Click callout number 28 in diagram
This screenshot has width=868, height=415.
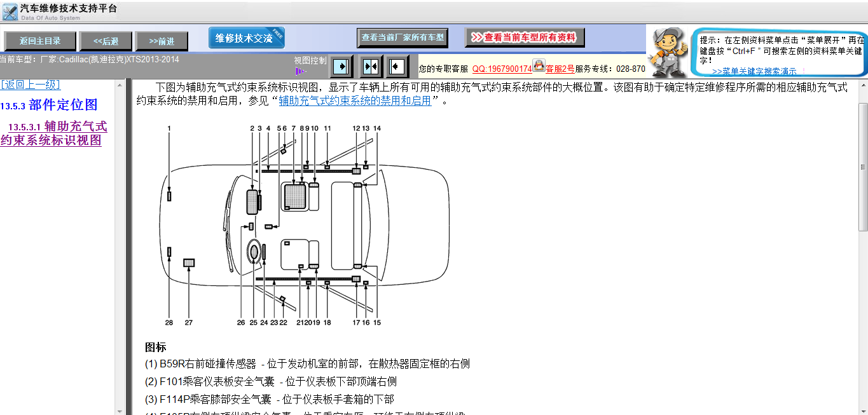tap(169, 322)
